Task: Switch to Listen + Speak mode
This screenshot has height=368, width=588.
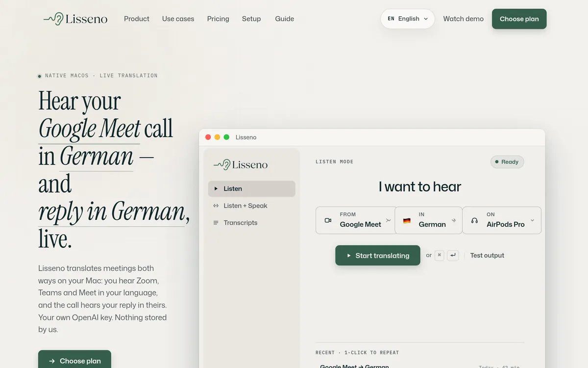Action: [252, 206]
